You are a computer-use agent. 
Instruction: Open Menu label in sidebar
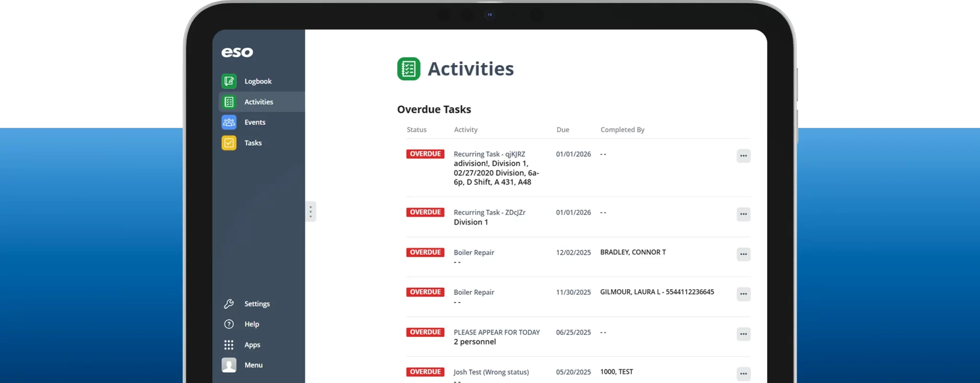coord(254,365)
